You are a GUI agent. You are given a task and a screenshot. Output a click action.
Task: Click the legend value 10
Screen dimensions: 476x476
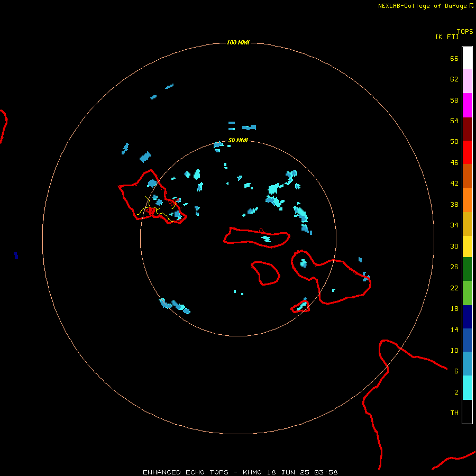click(454, 350)
